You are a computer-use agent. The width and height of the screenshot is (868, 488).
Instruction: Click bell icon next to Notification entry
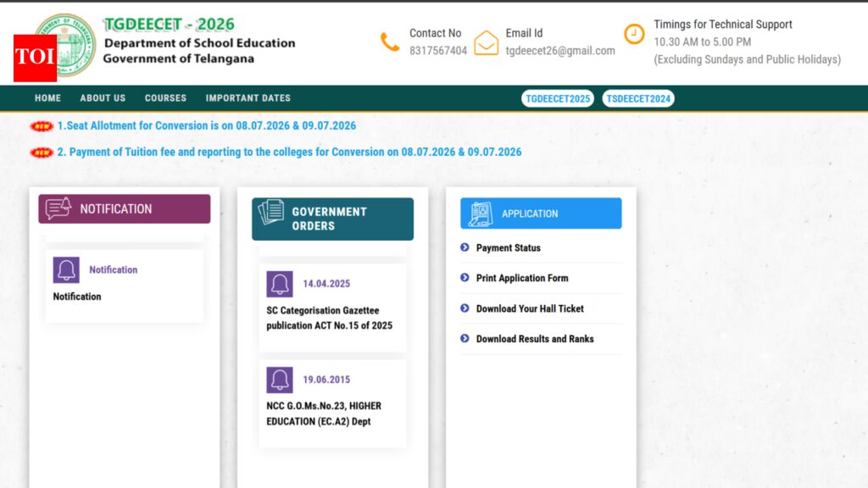click(66, 270)
